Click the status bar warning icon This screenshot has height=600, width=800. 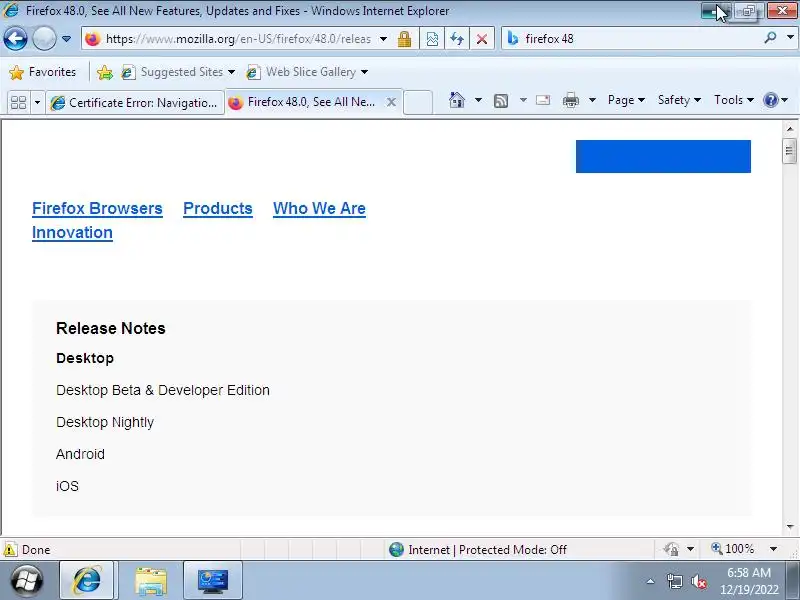[x=10, y=549]
